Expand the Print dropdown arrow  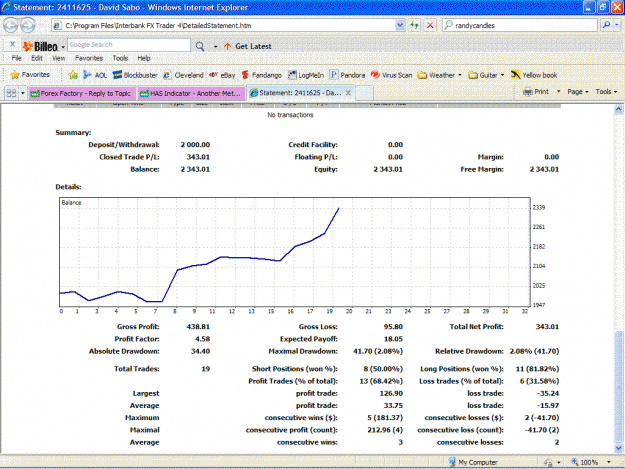[558, 92]
